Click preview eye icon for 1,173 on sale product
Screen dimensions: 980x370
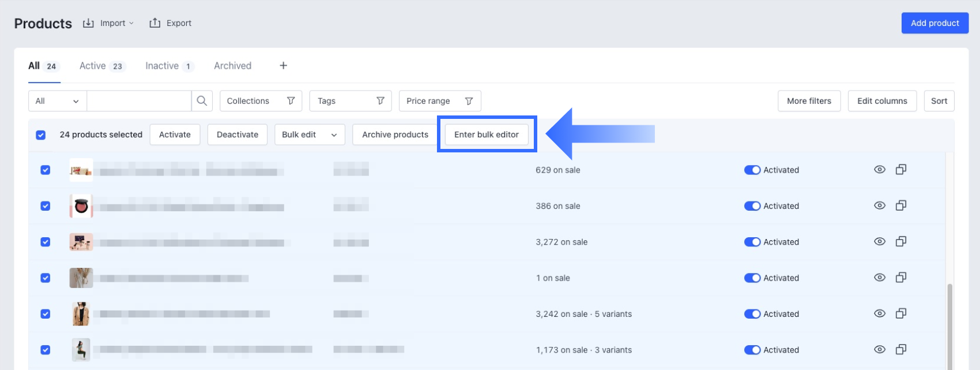(879, 350)
